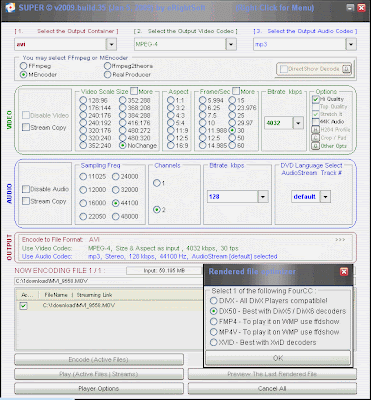Screen dimensions: 371x400
Task: Click the Input 59.195 MB size box
Action: (165, 271)
